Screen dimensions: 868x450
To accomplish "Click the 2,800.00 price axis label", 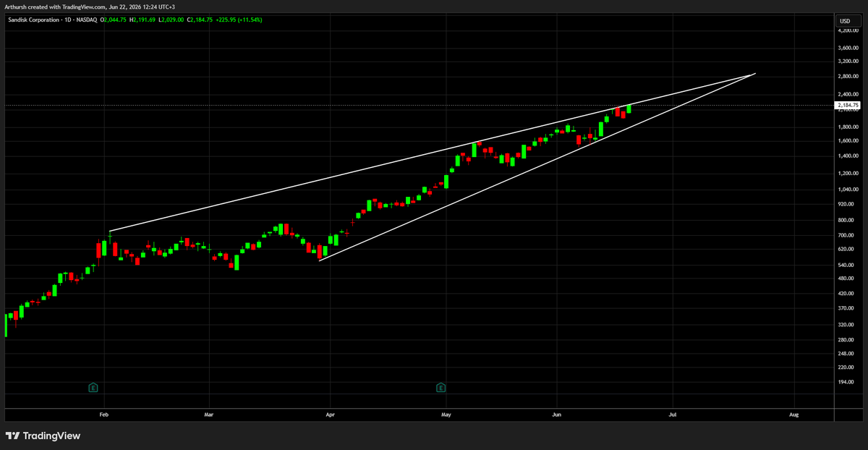I will tap(848, 77).
